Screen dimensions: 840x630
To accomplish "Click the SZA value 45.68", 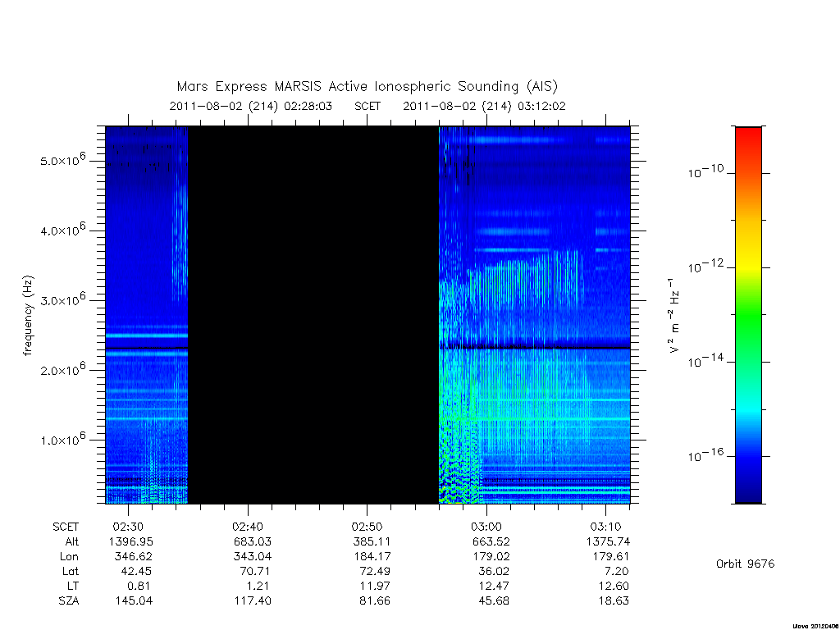I will click(x=494, y=601).
